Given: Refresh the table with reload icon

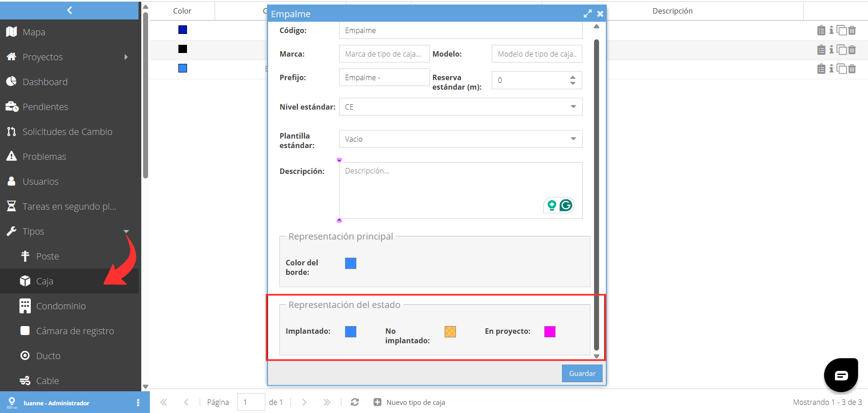Looking at the screenshot, I should click(355, 402).
